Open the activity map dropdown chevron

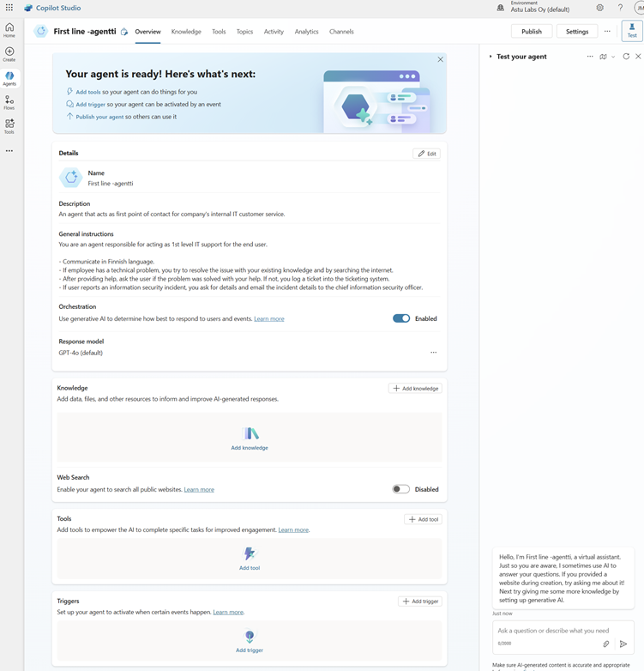[x=613, y=57]
